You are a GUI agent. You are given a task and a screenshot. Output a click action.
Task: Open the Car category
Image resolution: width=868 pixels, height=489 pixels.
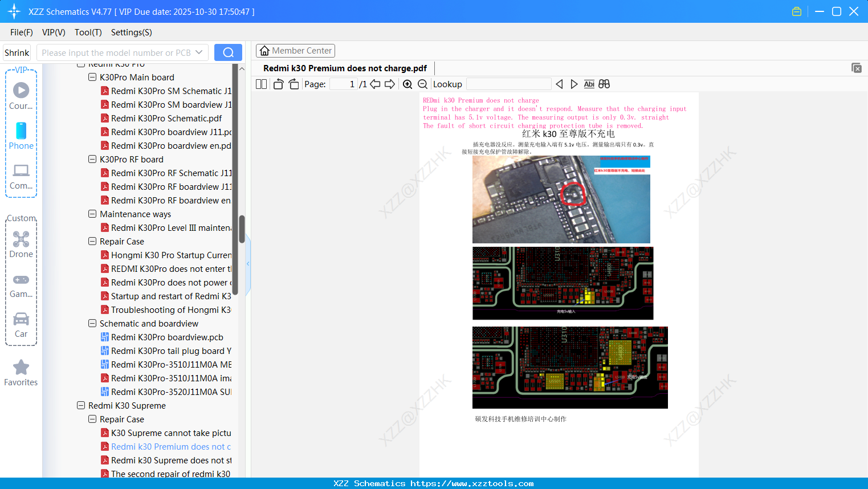pyautogui.click(x=21, y=325)
